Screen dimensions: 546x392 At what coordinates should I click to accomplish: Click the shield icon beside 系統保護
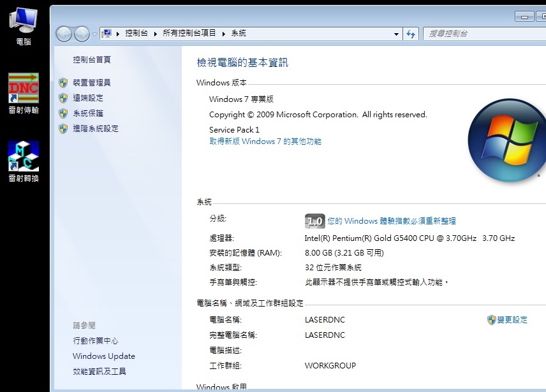pos(63,113)
